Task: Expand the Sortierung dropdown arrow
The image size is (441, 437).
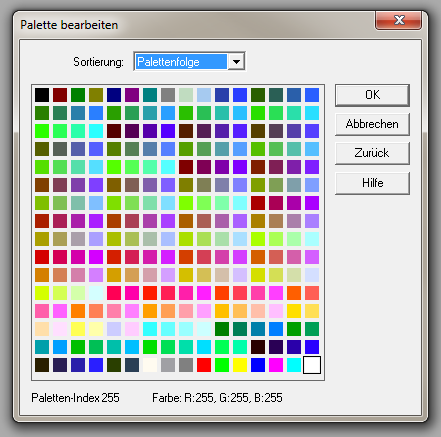Action: click(236, 62)
